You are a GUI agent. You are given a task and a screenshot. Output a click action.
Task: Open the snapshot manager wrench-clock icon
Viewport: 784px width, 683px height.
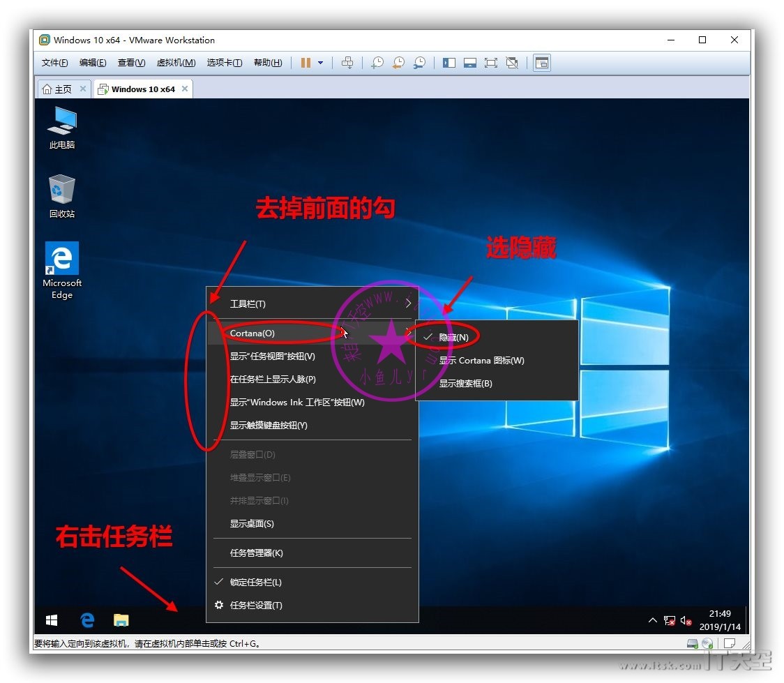tap(419, 63)
